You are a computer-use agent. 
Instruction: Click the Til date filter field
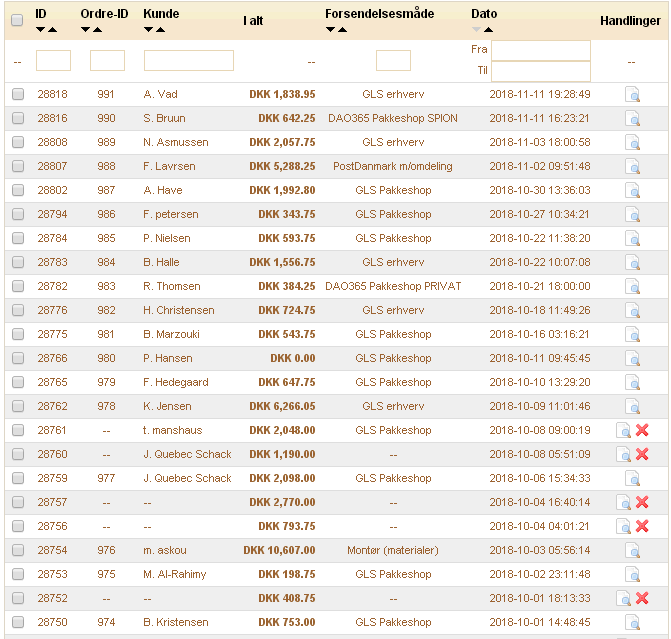tap(541, 71)
